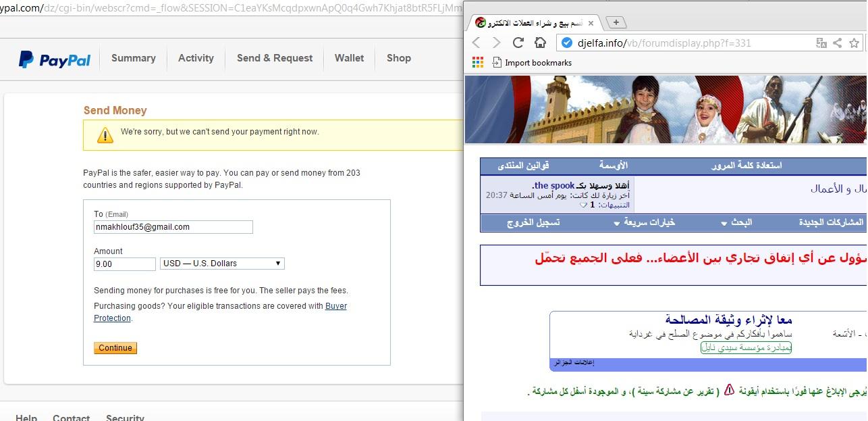Open a new browser tab

(616, 22)
